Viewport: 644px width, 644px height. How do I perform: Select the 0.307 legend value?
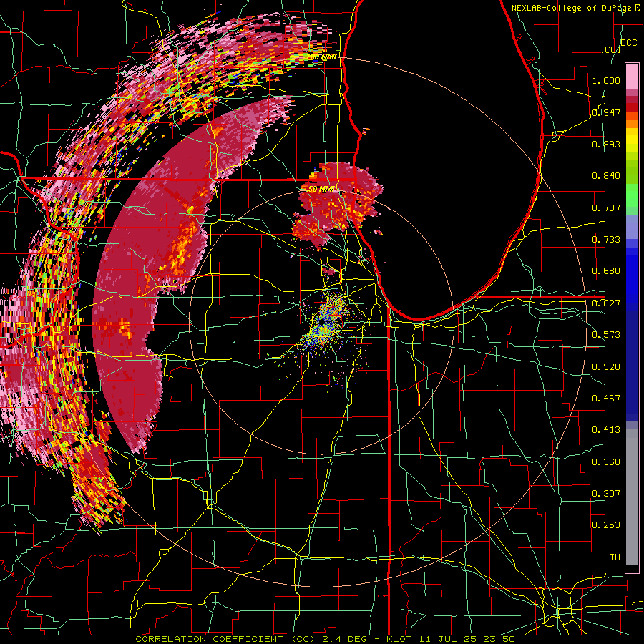coord(606,493)
